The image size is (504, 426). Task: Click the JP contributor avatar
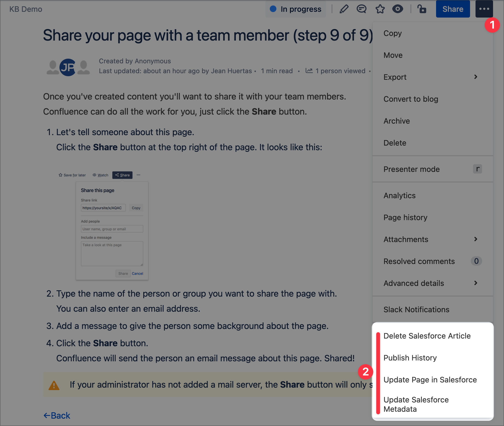click(x=68, y=67)
